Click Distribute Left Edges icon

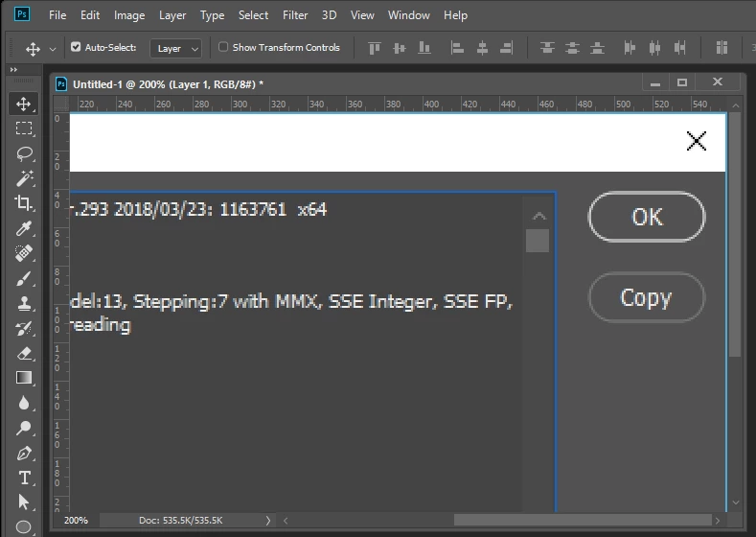[x=630, y=48]
